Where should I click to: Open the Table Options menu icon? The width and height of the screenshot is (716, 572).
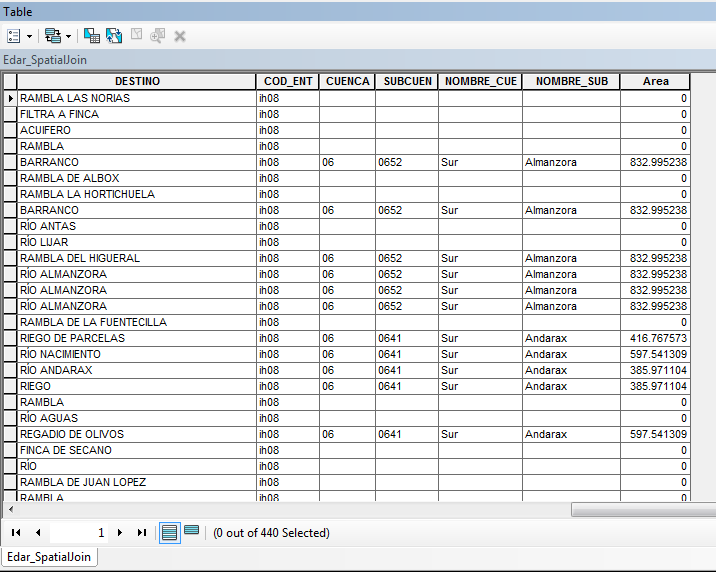(14, 36)
